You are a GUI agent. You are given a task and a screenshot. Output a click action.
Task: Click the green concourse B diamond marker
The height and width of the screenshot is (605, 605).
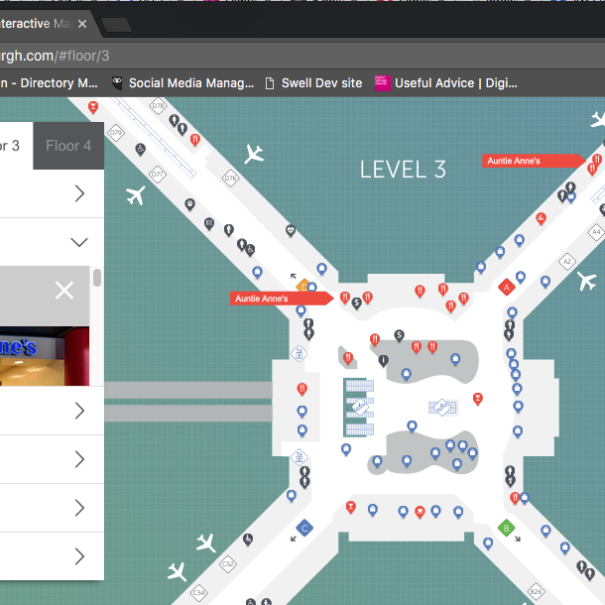coord(506,527)
